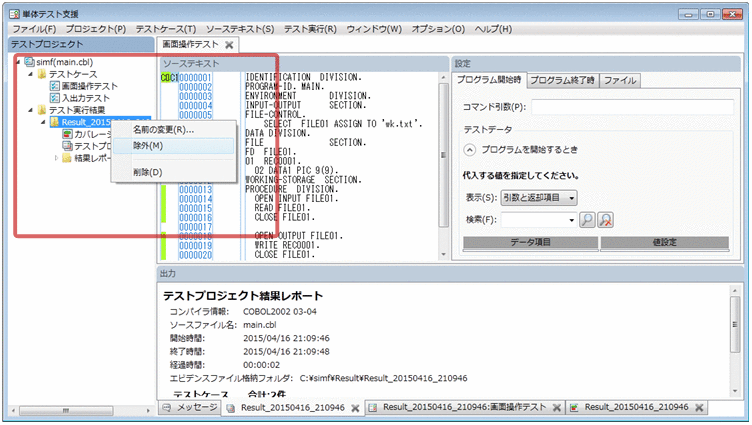The height and width of the screenshot is (425, 752).
Task: Open the テスト実行(R) menu
Action: pyautogui.click(x=310, y=29)
